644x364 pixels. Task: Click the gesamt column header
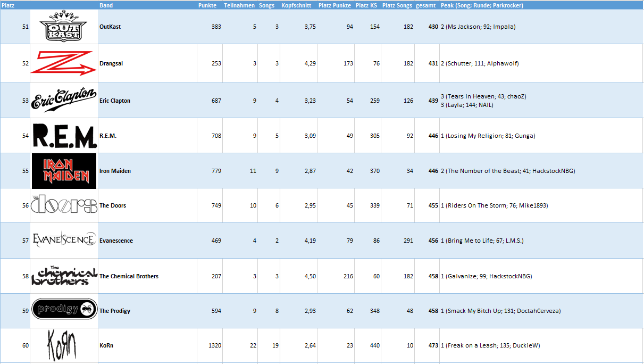(x=427, y=5)
